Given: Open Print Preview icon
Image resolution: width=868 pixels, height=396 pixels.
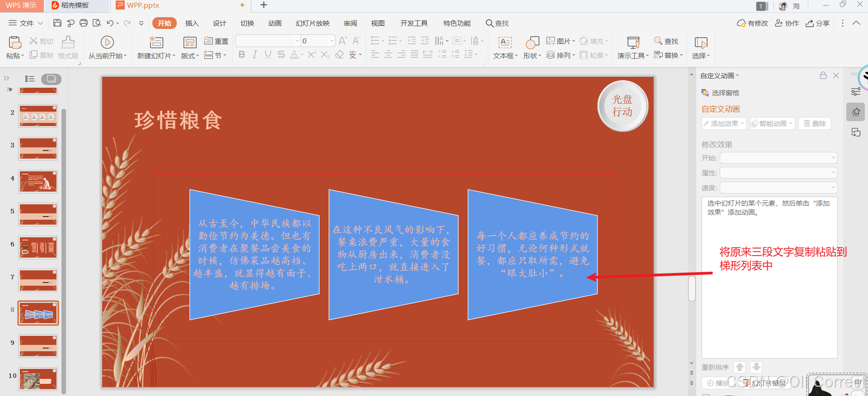Looking at the screenshot, I should [97, 23].
